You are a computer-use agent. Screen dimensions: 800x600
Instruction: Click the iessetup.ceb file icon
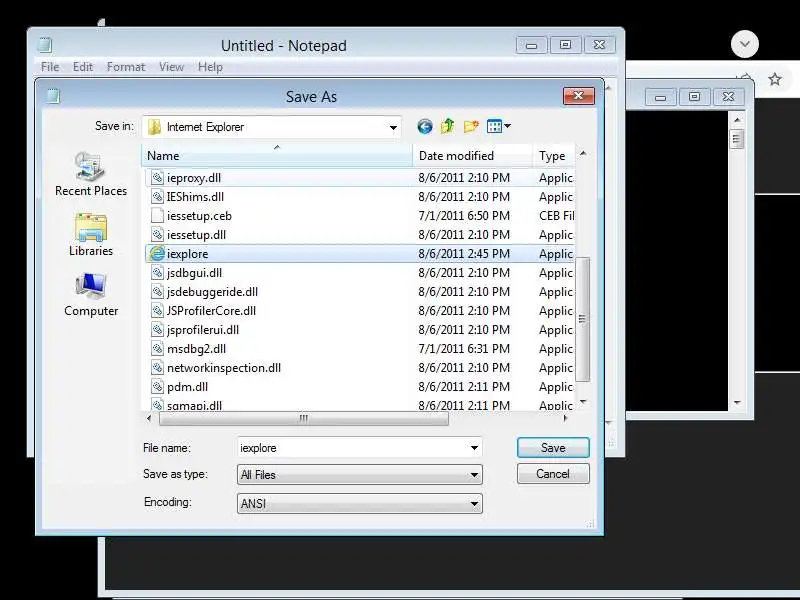tap(157, 215)
